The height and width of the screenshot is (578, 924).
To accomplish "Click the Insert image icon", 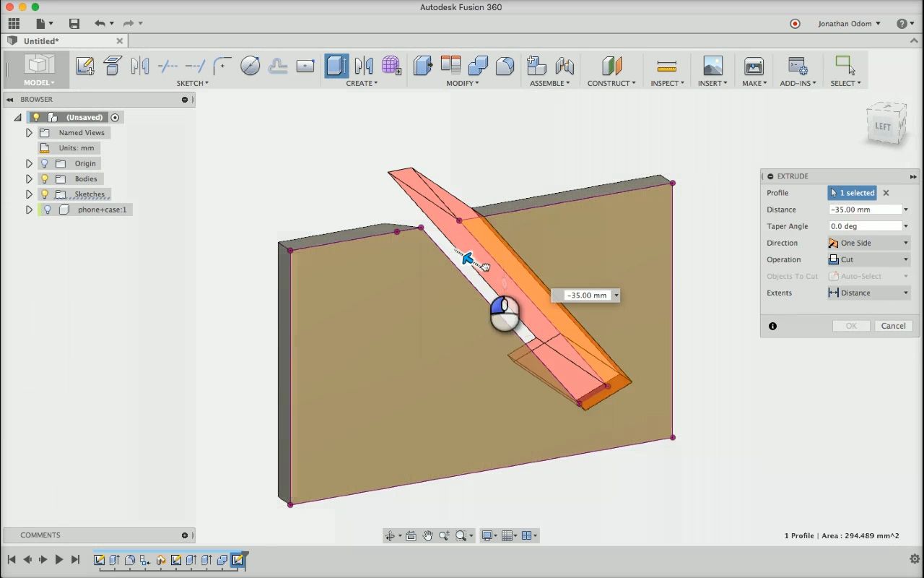I will [x=712, y=66].
